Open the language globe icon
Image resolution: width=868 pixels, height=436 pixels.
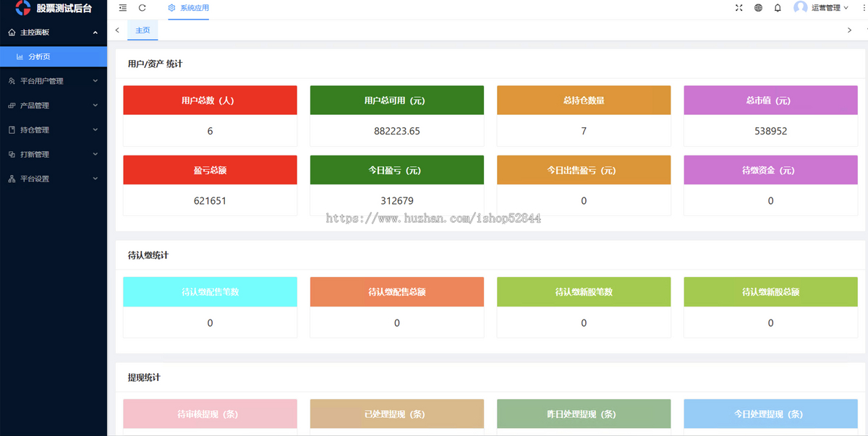coord(758,8)
